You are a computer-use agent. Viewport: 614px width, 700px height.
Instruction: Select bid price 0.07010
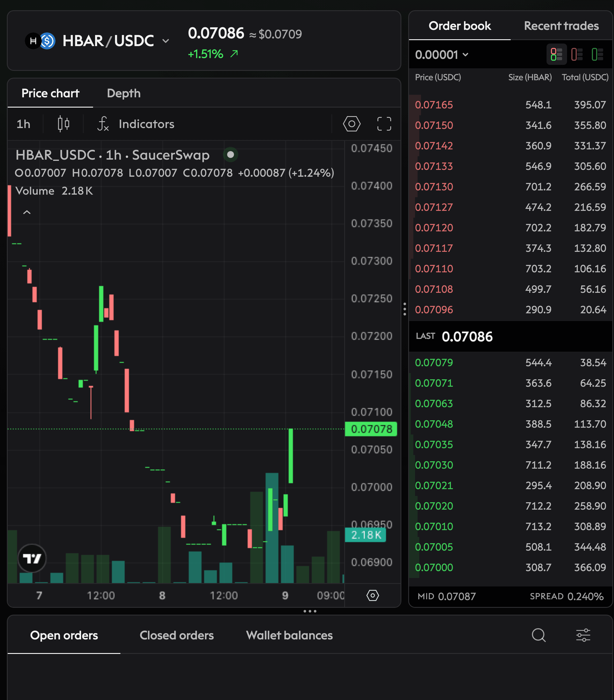tap(434, 527)
